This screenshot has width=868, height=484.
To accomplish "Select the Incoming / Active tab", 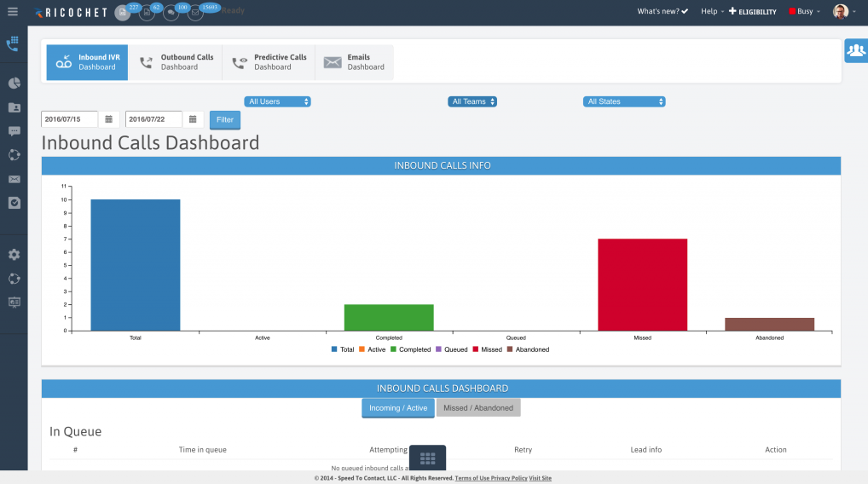I will (x=398, y=408).
